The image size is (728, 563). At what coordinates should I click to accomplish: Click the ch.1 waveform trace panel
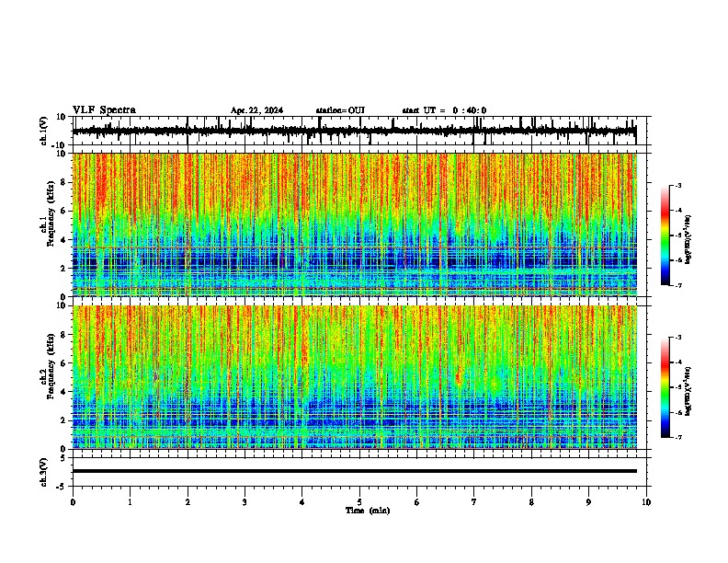tap(359, 131)
